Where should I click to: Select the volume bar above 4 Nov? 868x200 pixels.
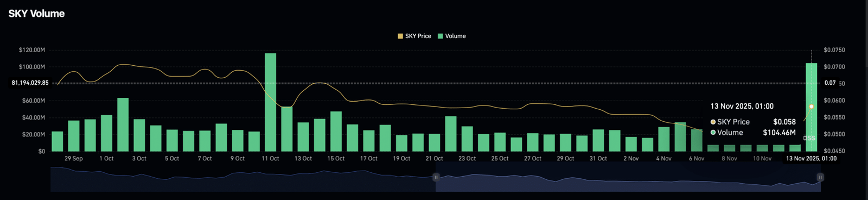click(x=663, y=139)
